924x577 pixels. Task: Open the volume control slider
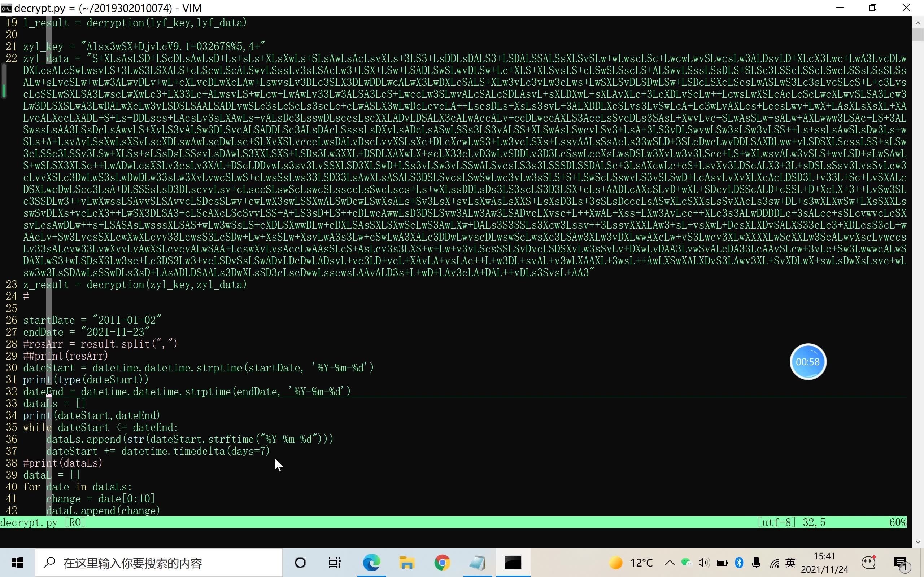tap(704, 563)
